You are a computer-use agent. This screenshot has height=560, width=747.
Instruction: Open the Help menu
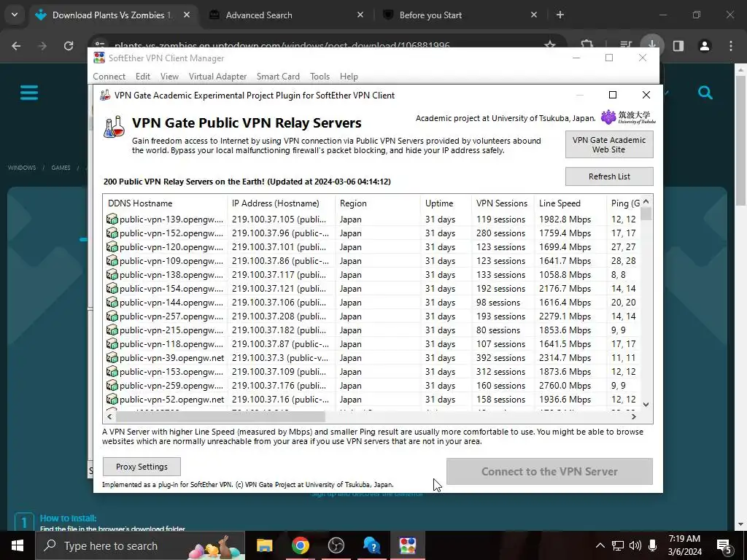pyautogui.click(x=349, y=76)
